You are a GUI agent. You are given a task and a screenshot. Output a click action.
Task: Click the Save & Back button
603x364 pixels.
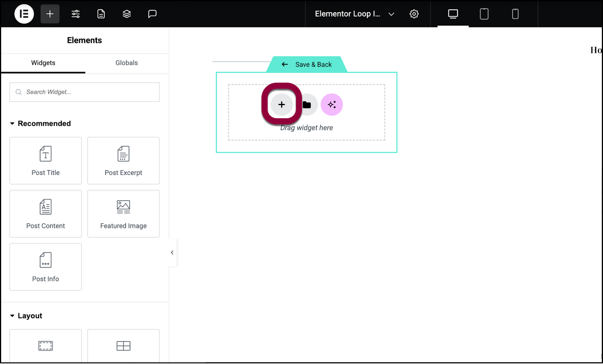tap(307, 64)
